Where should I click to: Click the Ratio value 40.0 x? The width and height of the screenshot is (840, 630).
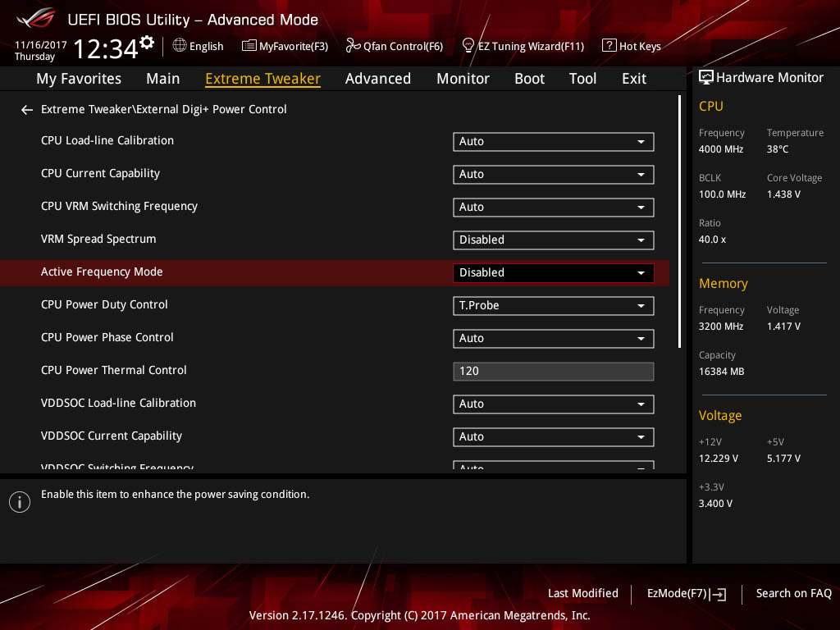tap(713, 240)
